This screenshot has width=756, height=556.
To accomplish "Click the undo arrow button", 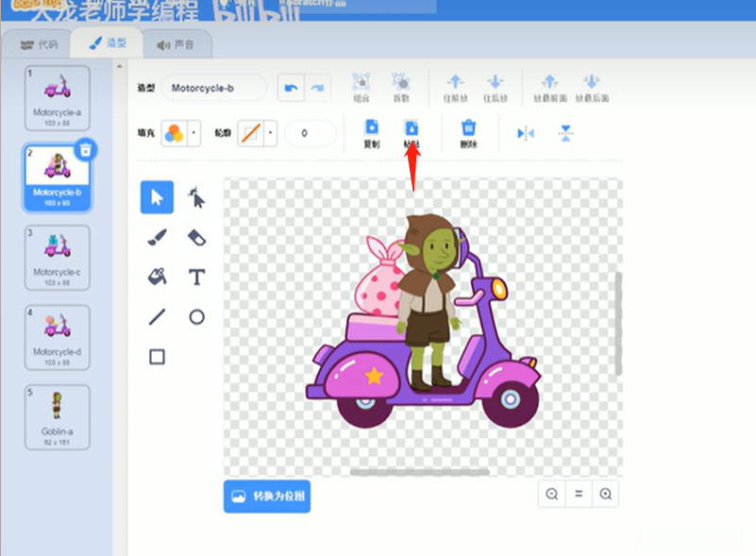I will pyautogui.click(x=291, y=89).
